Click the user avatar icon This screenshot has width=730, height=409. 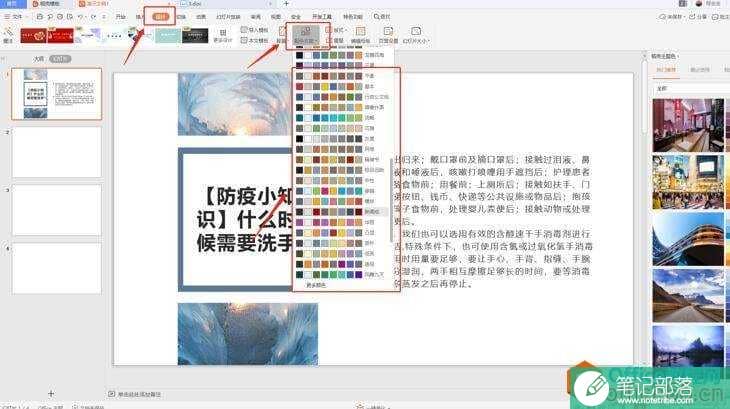tap(699, 4)
